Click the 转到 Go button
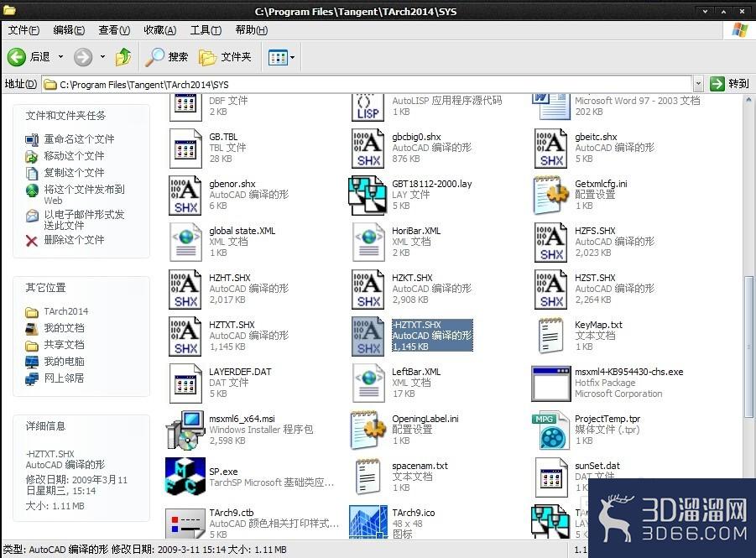Image resolution: width=756 pixels, height=558 pixels. [x=730, y=84]
